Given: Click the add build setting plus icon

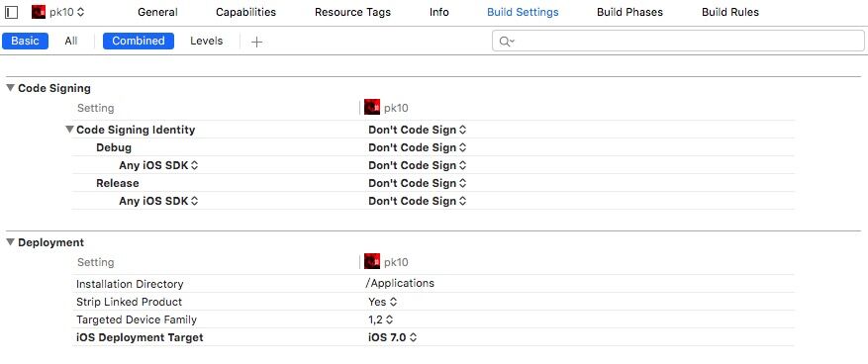Looking at the screenshot, I should click(256, 42).
